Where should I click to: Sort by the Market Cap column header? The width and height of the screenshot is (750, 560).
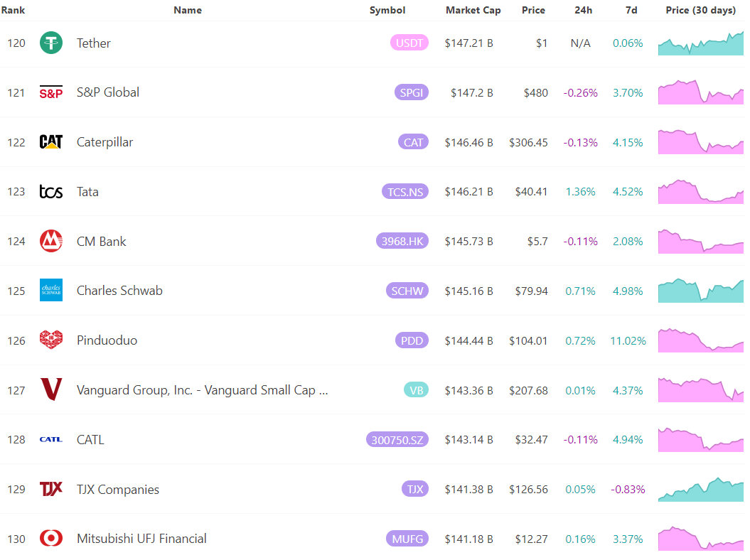tap(473, 10)
